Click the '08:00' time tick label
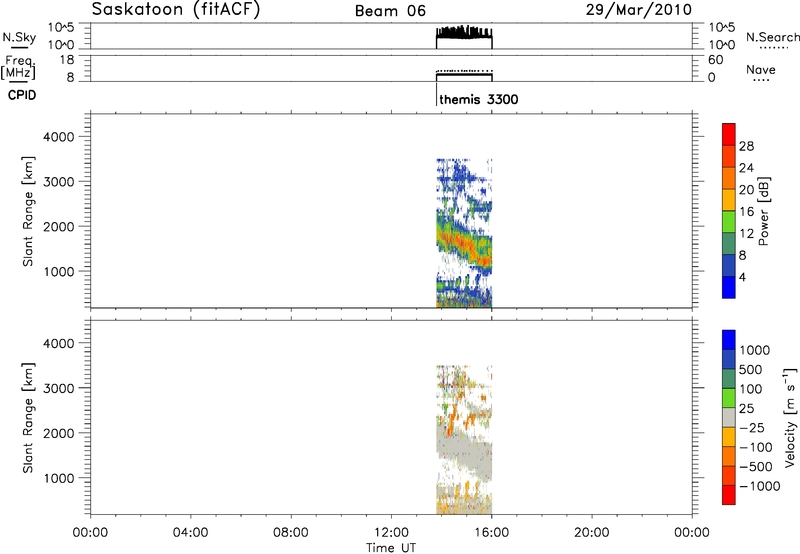The height and width of the screenshot is (554, 800). [x=291, y=533]
